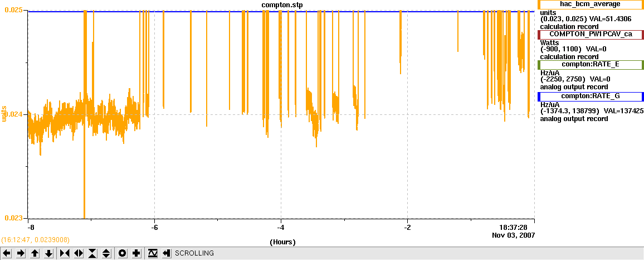Click the cursor readout (16:12:47, 0.0239008)

35,239
